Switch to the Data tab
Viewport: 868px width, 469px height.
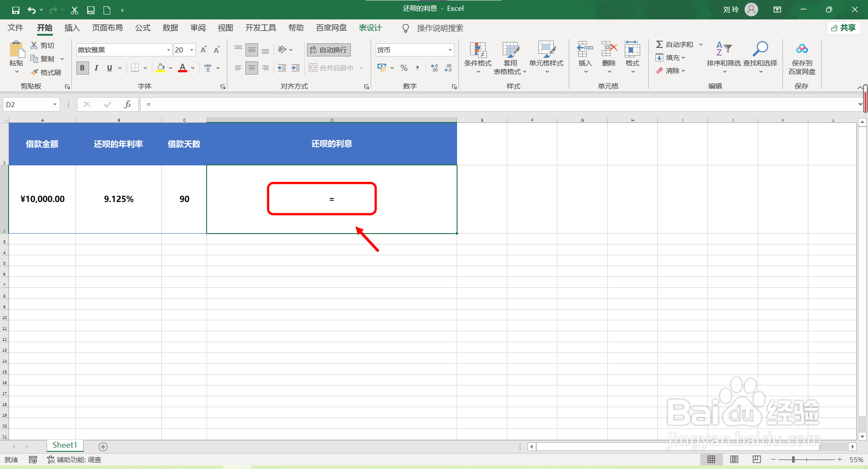pyautogui.click(x=170, y=28)
